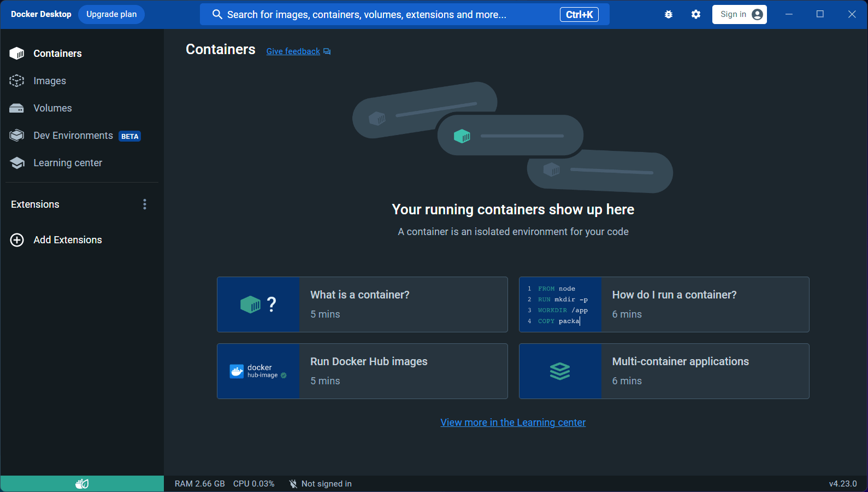The image size is (868, 492).
Task: Select Containers in the sidebar
Action: pyautogui.click(x=57, y=54)
